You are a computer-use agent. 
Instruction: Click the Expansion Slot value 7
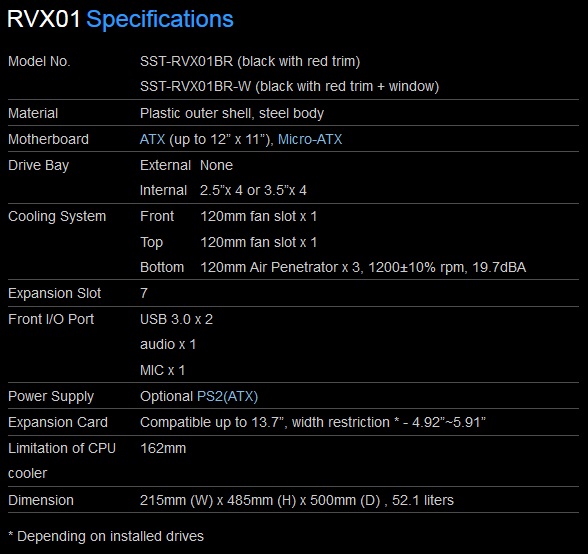[x=144, y=293]
